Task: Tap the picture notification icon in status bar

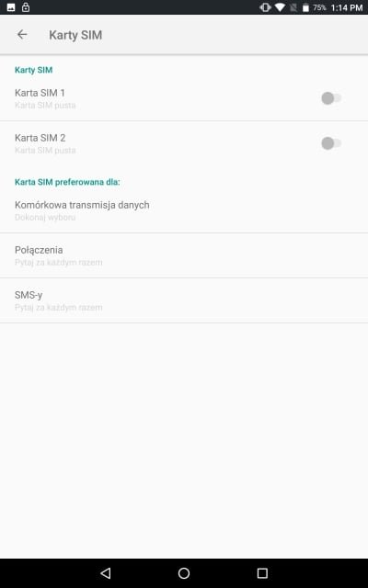Action: coord(11,7)
